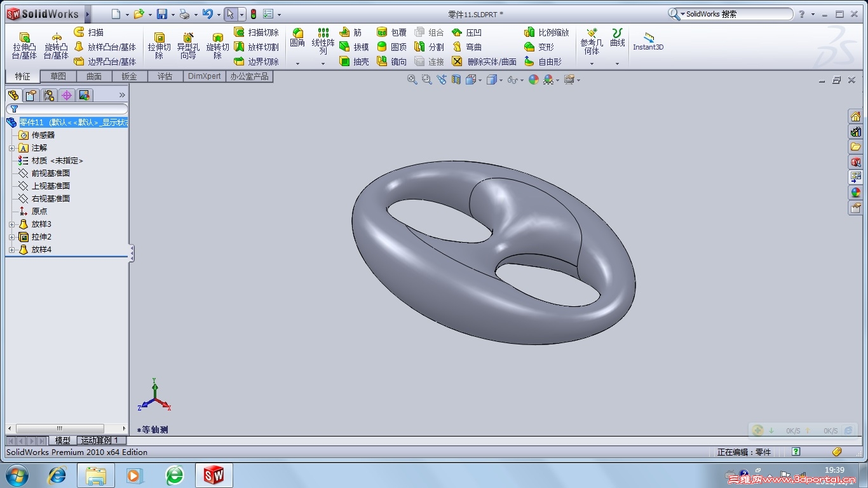The image size is (868, 488).
Task: Open Internet Explorer from the taskbar
Action: point(57,475)
